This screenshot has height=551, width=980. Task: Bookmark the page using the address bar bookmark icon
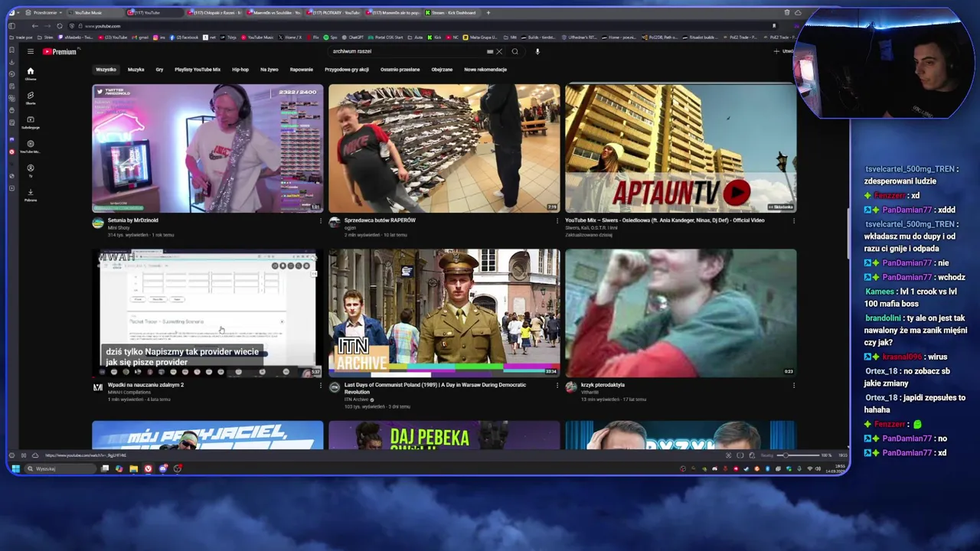coord(774,26)
